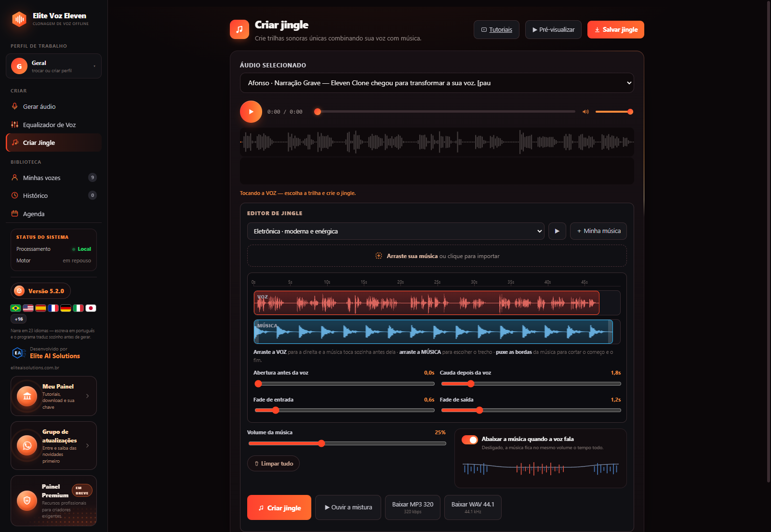Show the +16 more languages badge

click(x=19, y=319)
